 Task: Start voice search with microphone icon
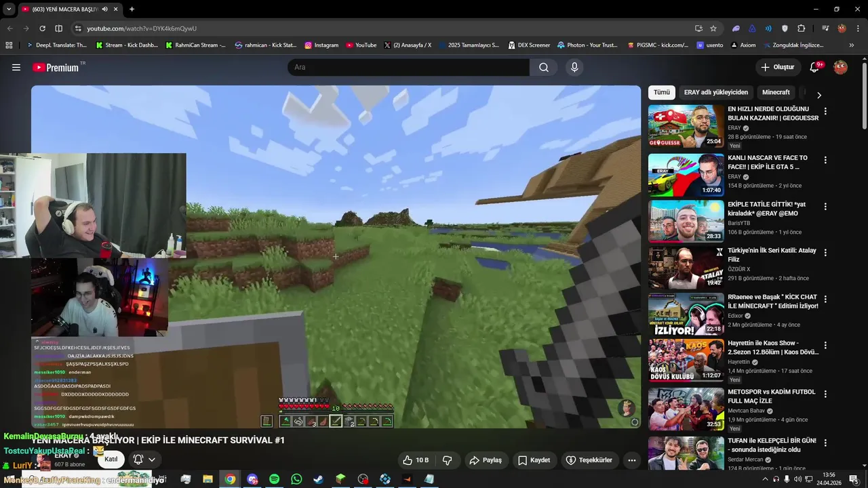click(x=574, y=67)
